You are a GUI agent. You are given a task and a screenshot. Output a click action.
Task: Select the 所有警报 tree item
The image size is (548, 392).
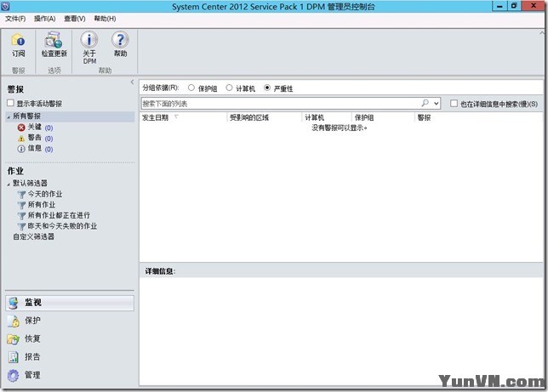pos(27,116)
